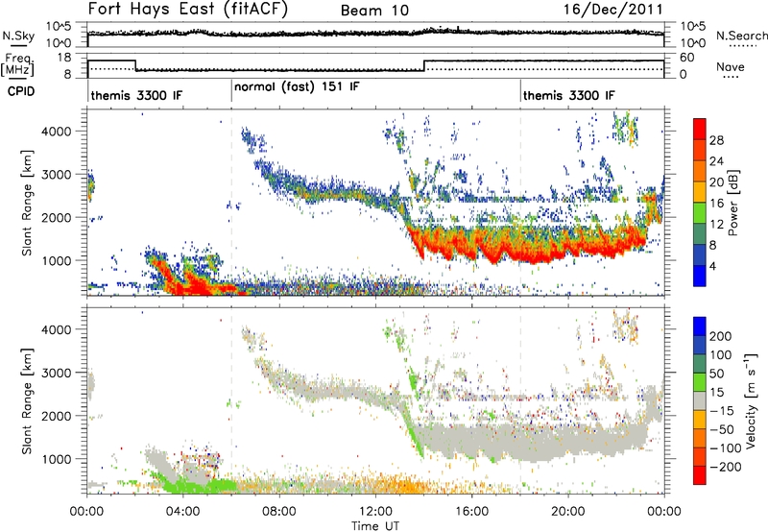Click the 20:00 time axis tick
This screenshot has width=768, height=532.
pyautogui.click(x=567, y=512)
